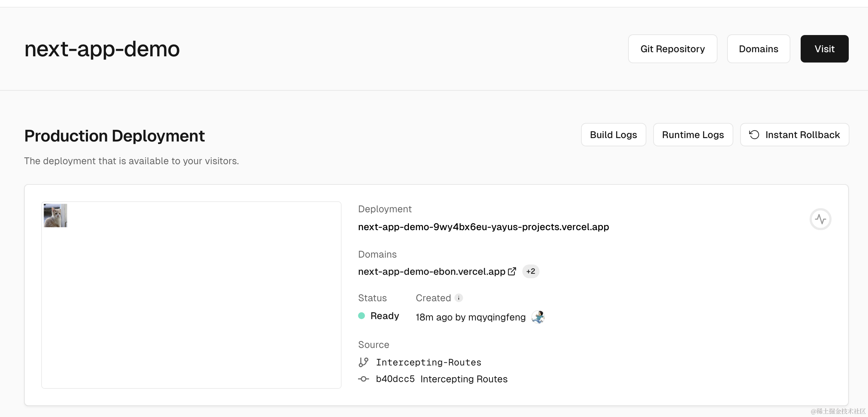
Task: Open the Domains button in header
Action: pyautogui.click(x=758, y=49)
